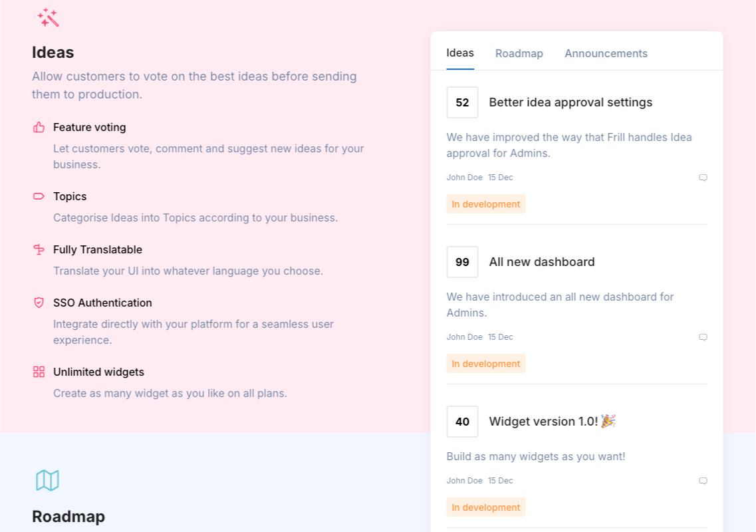Viewport: 756px width, 532px height.
Task: Open the Announcements tab
Action: pyautogui.click(x=606, y=53)
